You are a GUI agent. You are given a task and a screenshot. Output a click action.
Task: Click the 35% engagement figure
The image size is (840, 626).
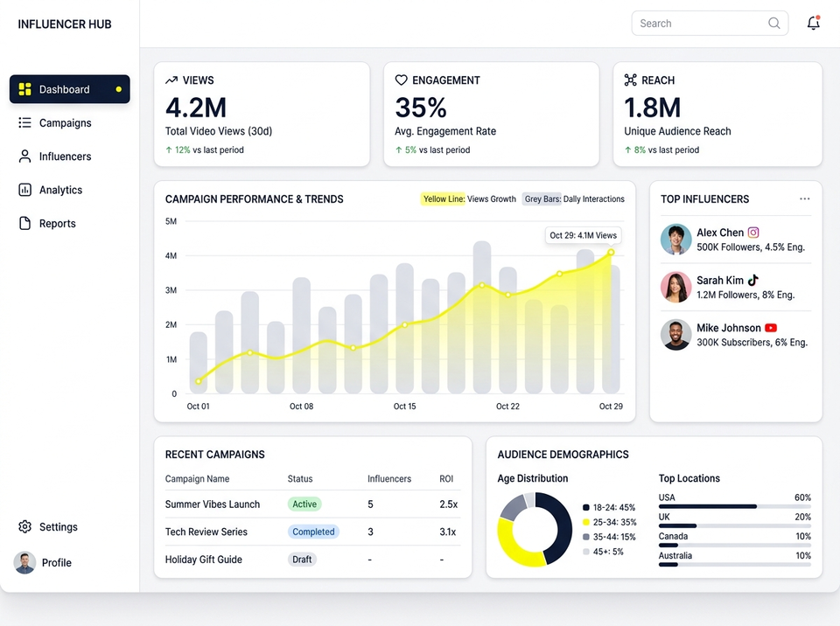coord(421,108)
